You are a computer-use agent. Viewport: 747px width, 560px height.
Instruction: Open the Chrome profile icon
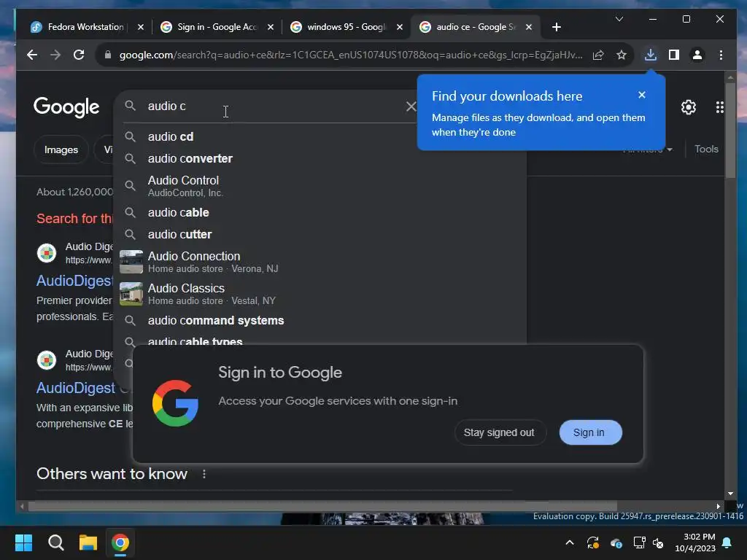697,55
